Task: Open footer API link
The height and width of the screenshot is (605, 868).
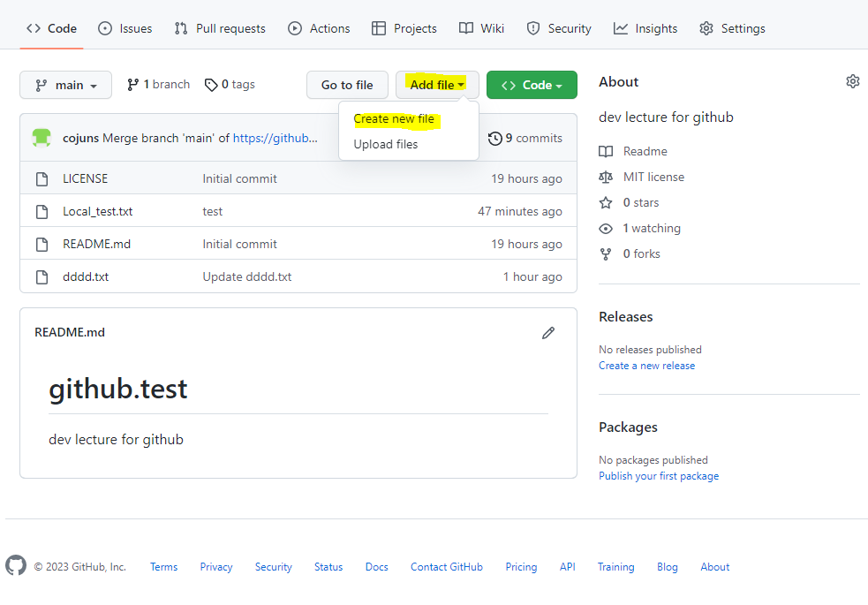Action: 568,567
